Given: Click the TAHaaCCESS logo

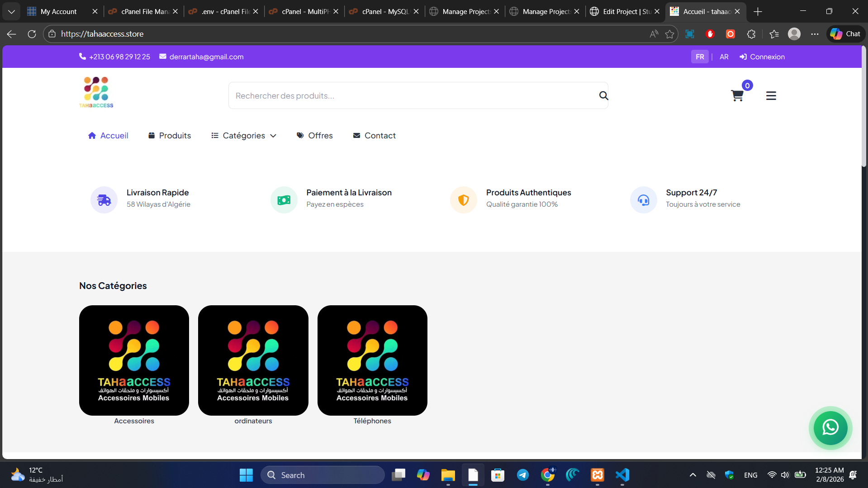Looking at the screenshot, I should click(x=95, y=92).
